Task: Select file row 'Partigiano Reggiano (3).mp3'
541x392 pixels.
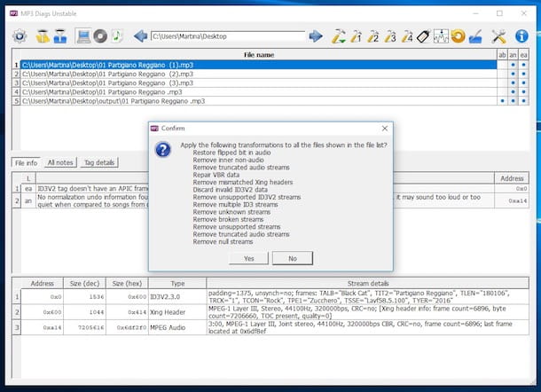Action: click(258, 82)
